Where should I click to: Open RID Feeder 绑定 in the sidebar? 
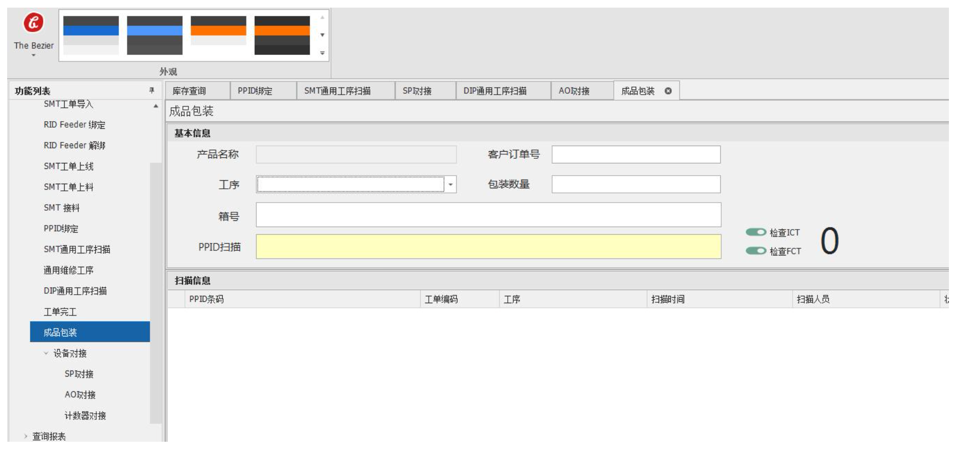[74, 125]
